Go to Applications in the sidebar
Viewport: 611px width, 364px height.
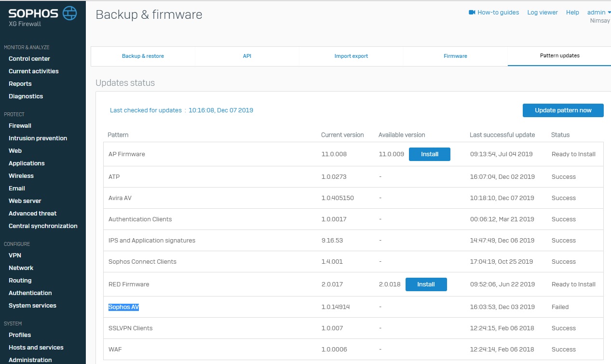[27, 163]
